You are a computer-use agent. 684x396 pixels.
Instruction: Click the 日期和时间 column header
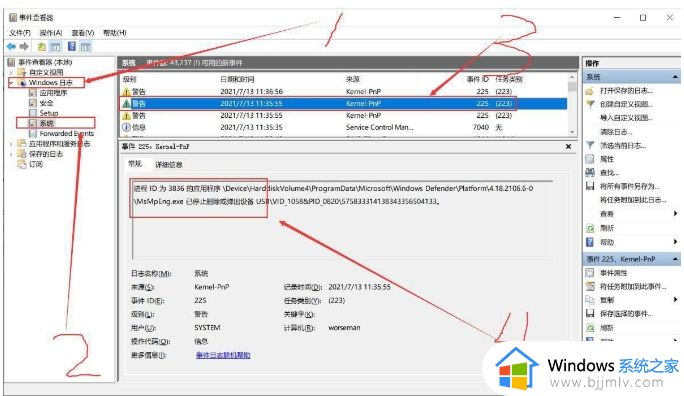point(237,79)
